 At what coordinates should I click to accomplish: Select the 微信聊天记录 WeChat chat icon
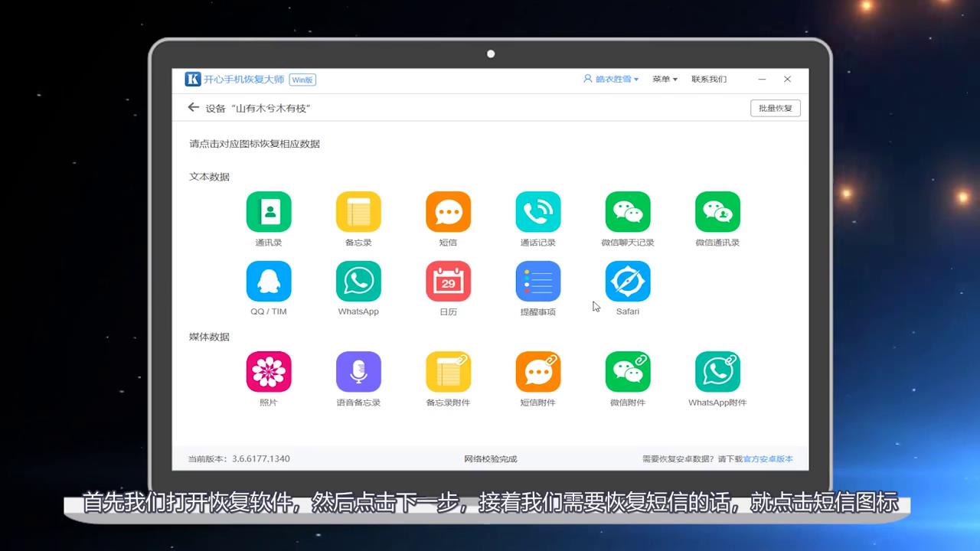point(628,211)
